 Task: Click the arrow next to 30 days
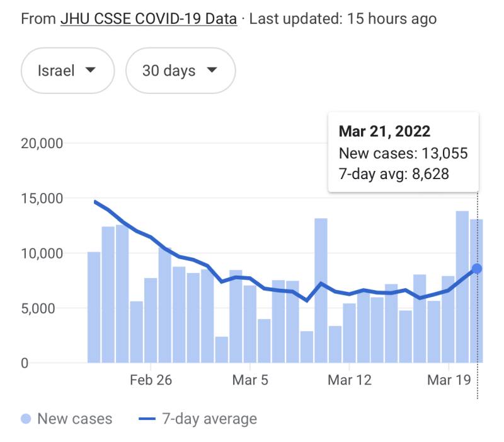[x=212, y=71]
